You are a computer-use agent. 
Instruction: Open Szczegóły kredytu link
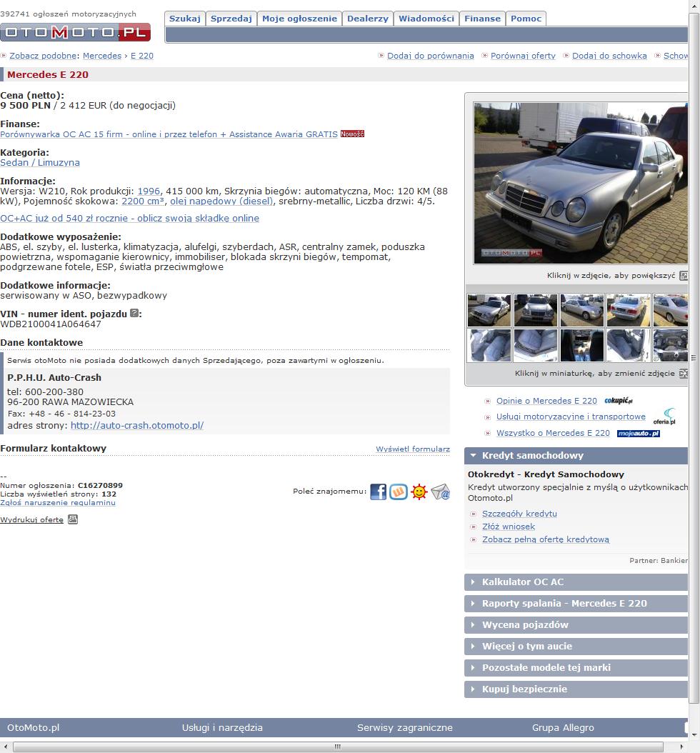pos(519,514)
